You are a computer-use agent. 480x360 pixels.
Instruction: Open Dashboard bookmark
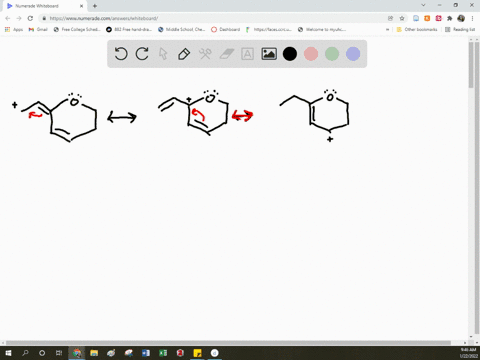226,29
